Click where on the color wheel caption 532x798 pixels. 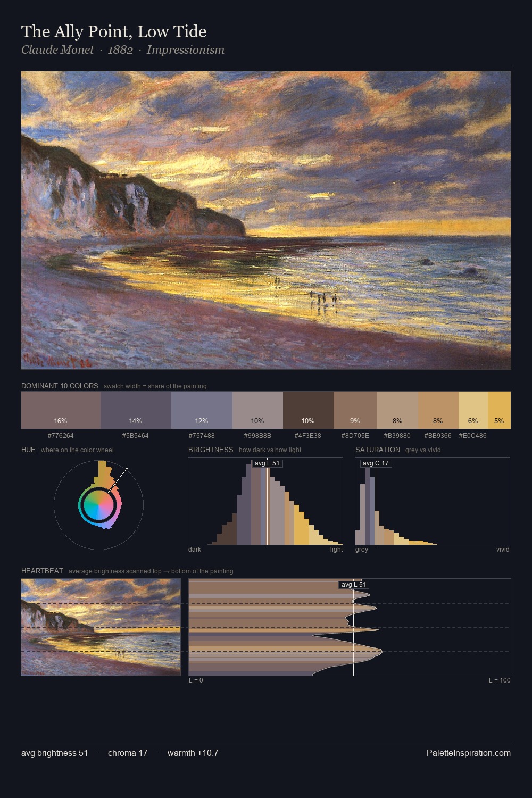pos(77,450)
